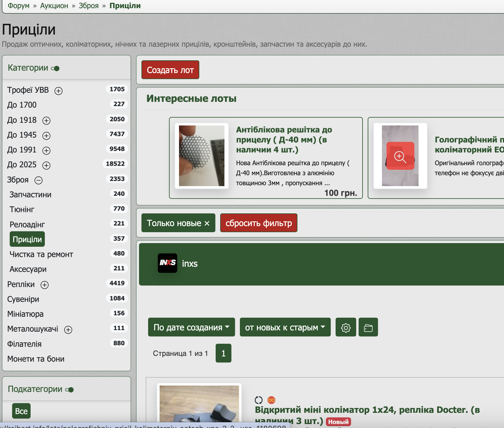Toggle the Подкатегории panel switch
Screen dimensions: 504x428
coord(70,390)
